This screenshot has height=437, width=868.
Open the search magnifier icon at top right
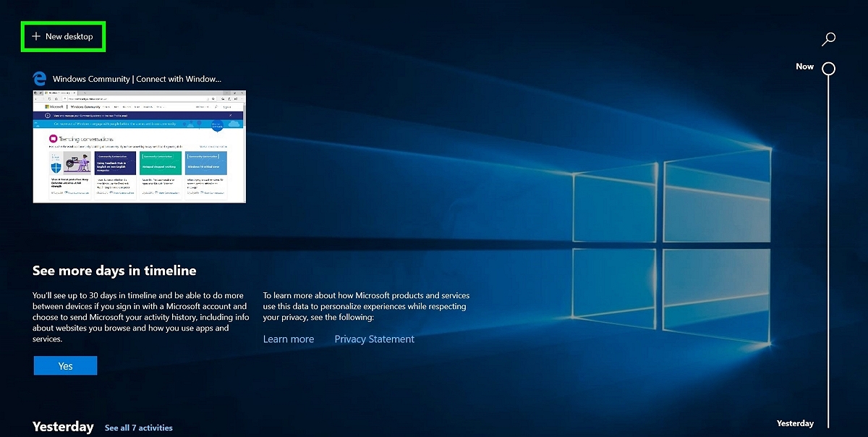pyautogui.click(x=829, y=38)
